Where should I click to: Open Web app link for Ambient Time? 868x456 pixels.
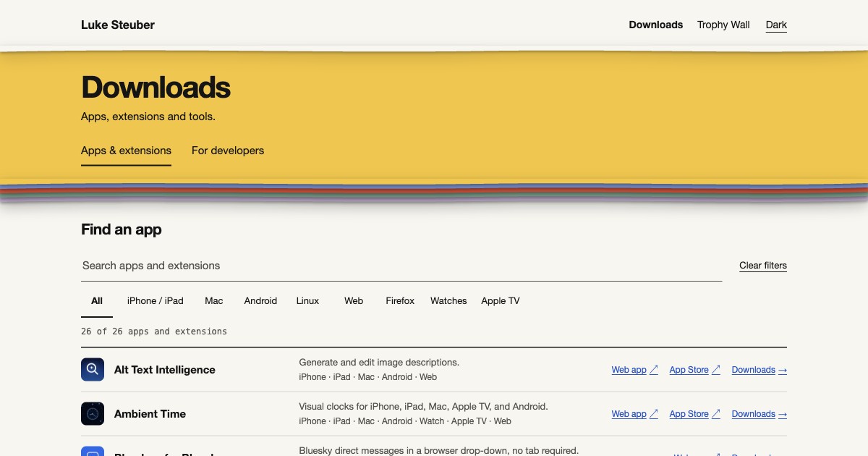click(x=634, y=414)
